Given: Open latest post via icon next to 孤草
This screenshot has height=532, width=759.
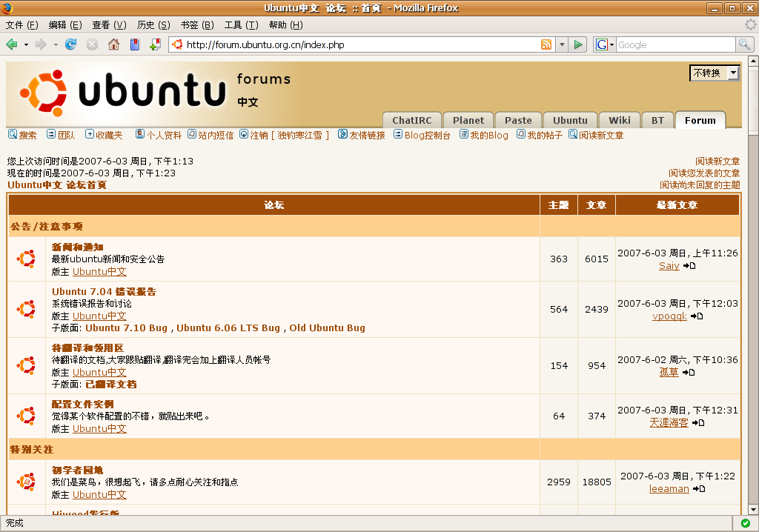Looking at the screenshot, I should [689, 372].
